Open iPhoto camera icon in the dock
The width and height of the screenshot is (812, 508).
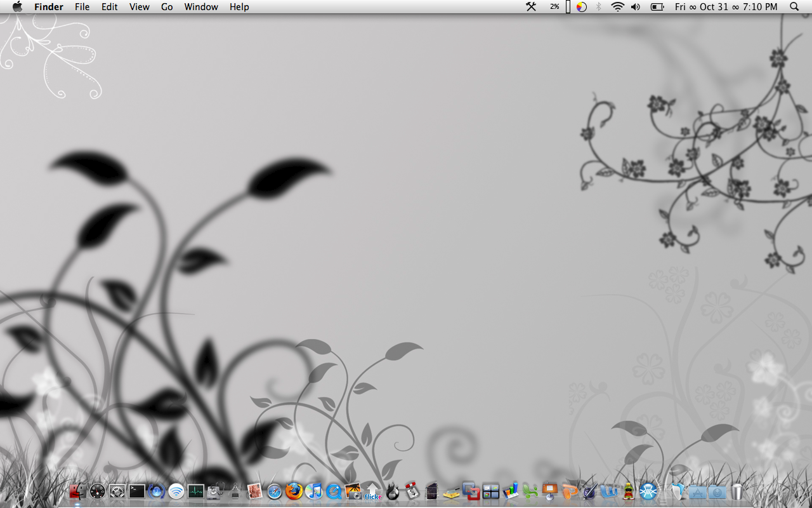353,491
